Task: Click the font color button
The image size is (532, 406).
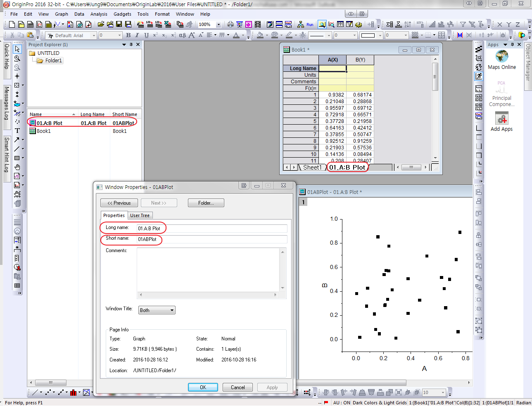Action: tap(236, 35)
